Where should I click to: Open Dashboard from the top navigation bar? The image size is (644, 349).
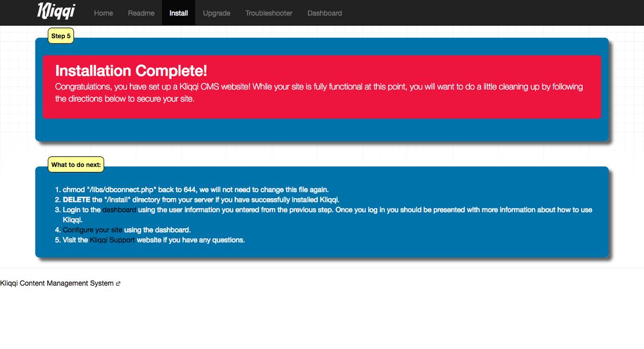(324, 13)
